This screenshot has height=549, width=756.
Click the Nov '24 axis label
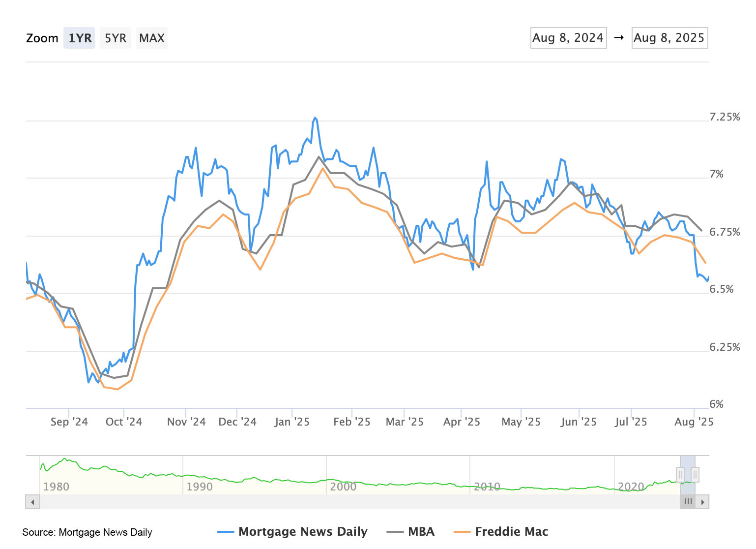[186, 422]
